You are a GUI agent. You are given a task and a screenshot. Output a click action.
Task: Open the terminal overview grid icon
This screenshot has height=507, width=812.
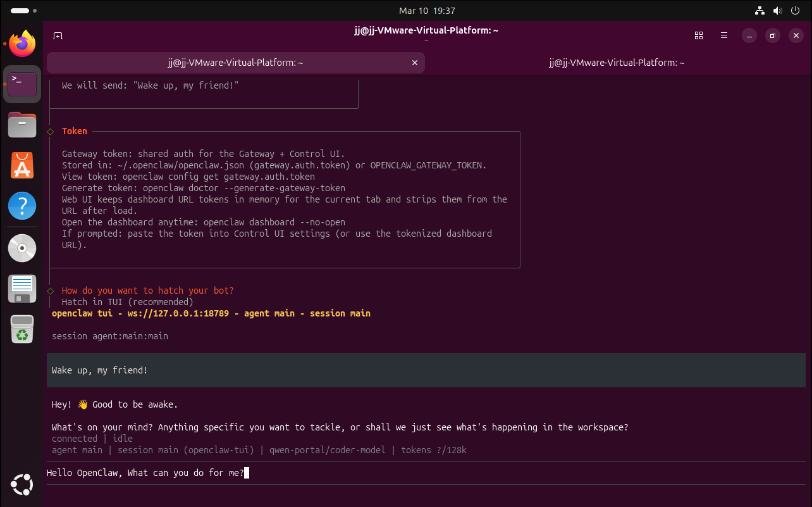(x=699, y=36)
